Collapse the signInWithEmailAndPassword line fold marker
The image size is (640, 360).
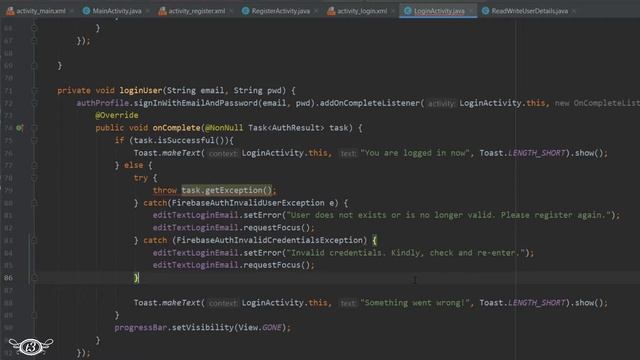click(35, 103)
